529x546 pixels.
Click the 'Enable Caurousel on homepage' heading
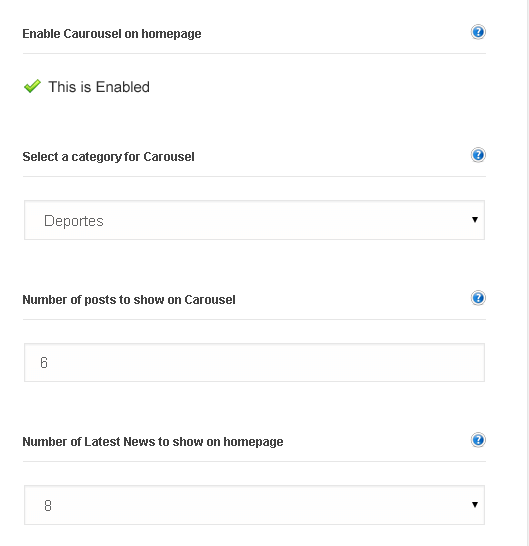112,34
